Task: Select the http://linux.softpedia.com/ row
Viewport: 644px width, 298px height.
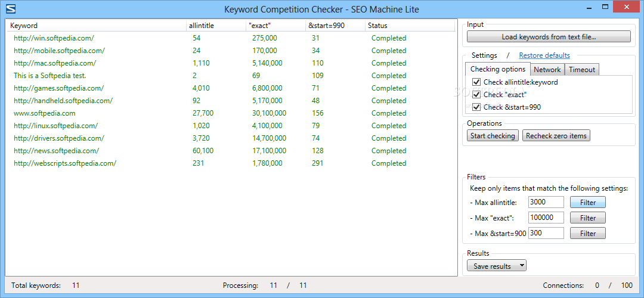Action: pos(231,126)
